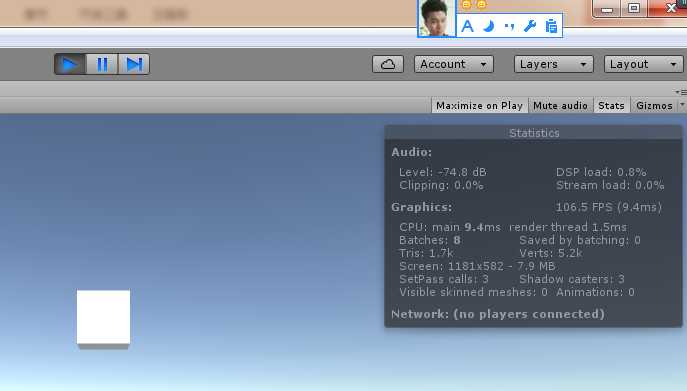Minimize the window
Image resolution: width=687 pixels, height=391 pixels.
click(x=607, y=8)
